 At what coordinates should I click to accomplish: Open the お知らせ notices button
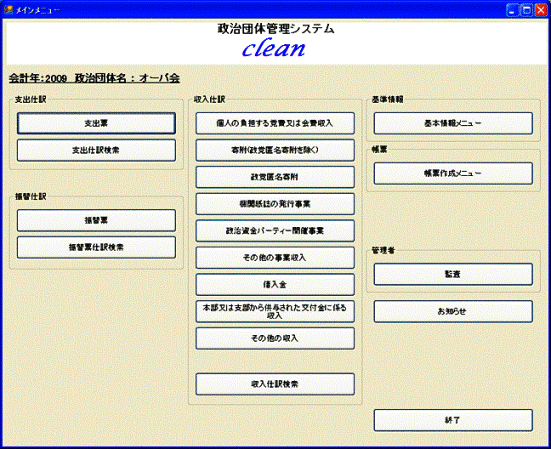(453, 311)
